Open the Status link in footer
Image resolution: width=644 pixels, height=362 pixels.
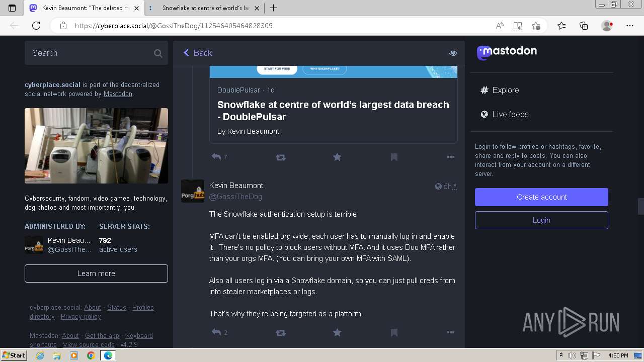tap(117, 308)
